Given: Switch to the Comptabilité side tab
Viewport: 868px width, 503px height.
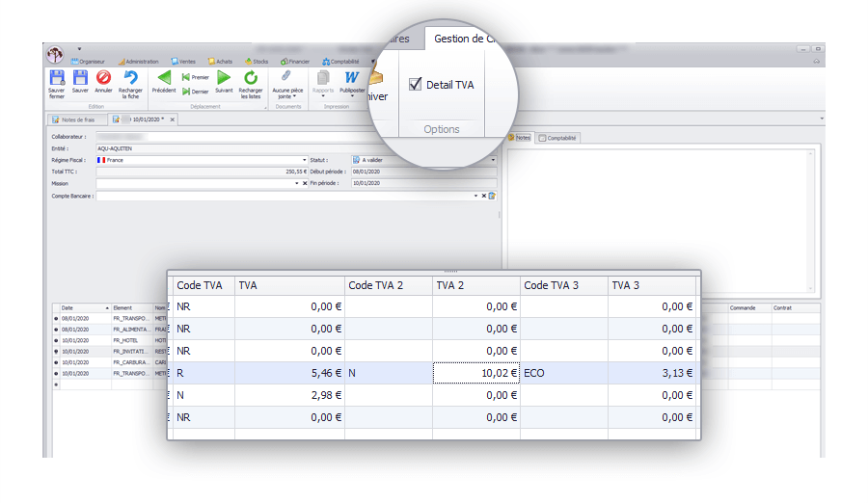Looking at the screenshot, I should click(558, 138).
